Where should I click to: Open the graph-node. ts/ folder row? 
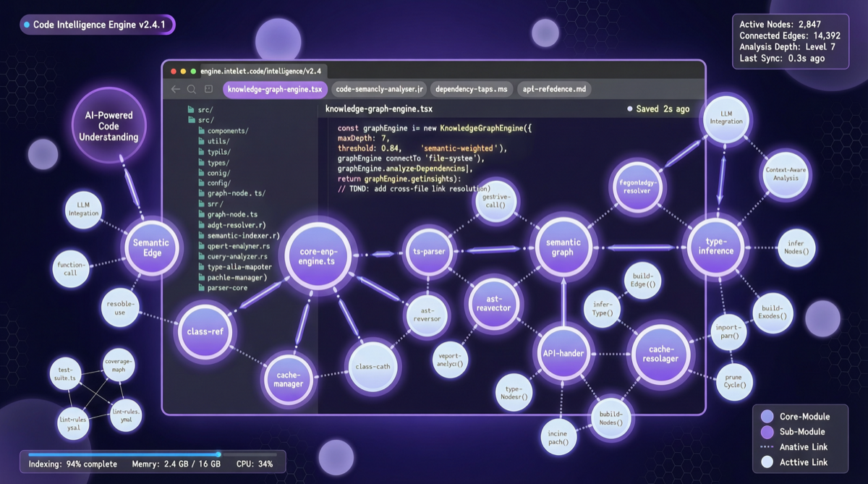point(231,194)
